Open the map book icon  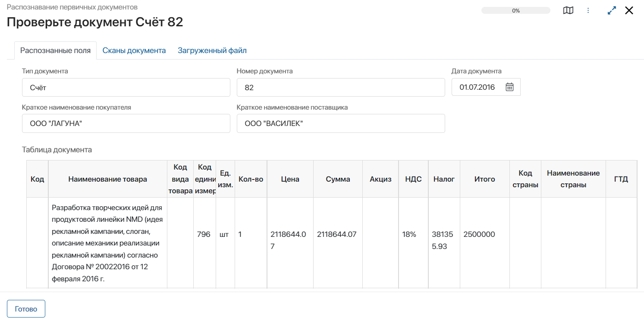(569, 10)
